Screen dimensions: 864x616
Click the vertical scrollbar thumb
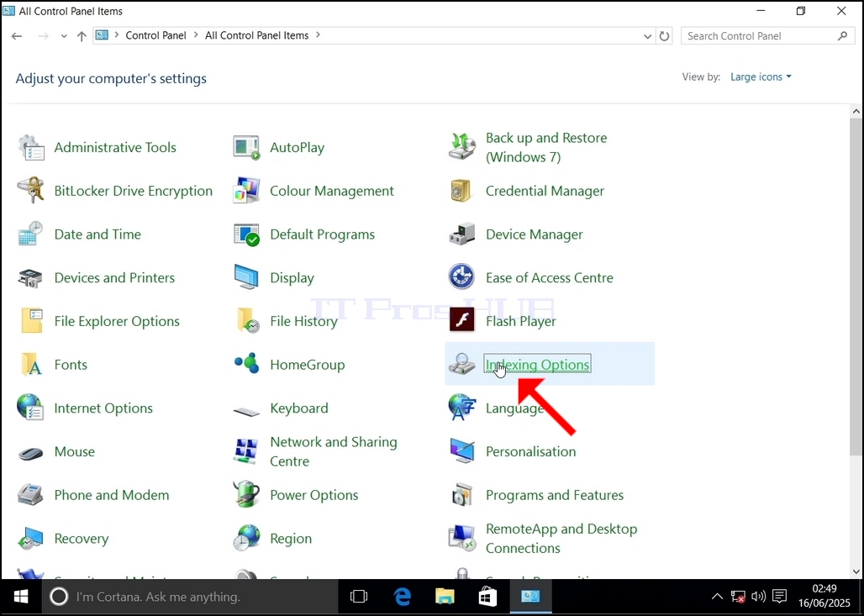click(x=856, y=287)
